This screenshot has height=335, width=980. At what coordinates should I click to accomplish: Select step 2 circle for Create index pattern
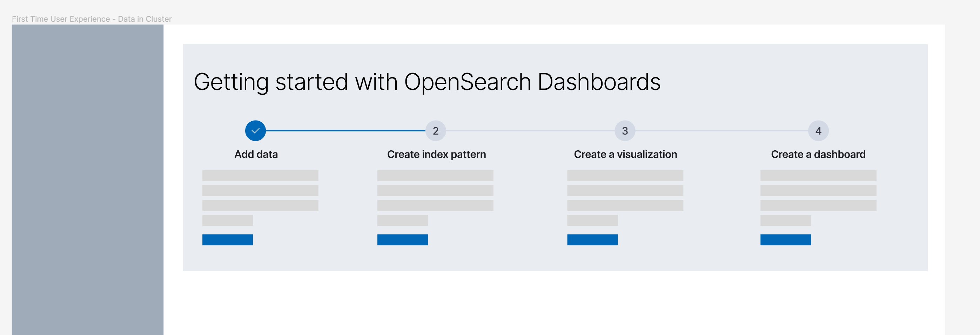coord(436,131)
